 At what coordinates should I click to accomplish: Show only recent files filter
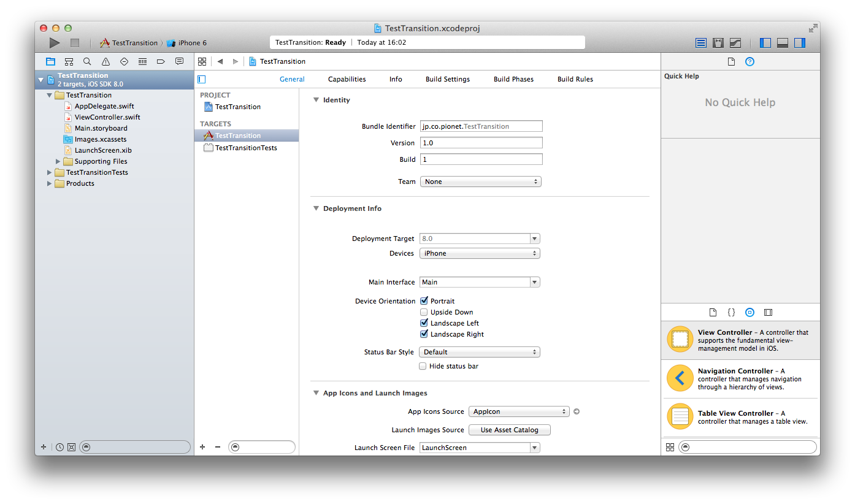[x=59, y=447]
